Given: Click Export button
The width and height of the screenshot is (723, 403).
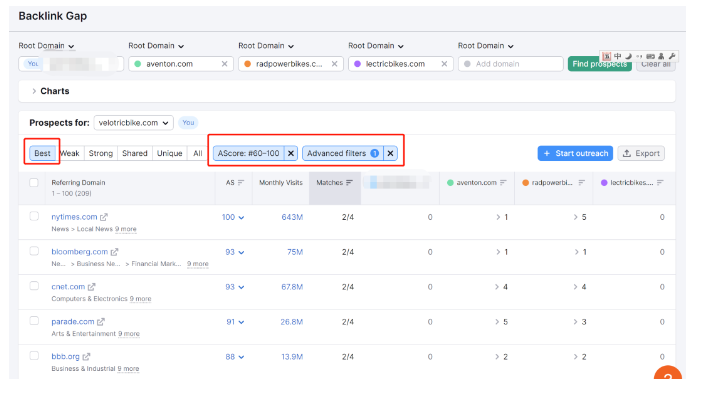Looking at the screenshot, I should coord(641,153).
